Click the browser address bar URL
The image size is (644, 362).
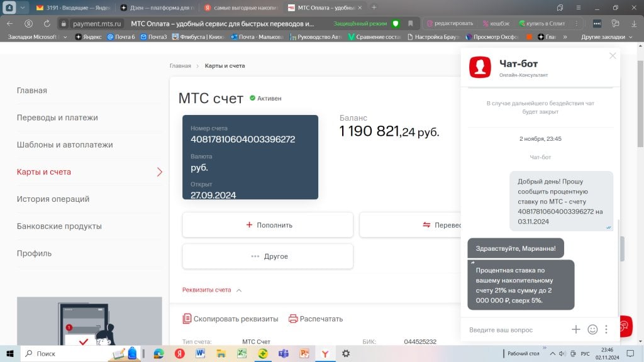[x=97, y=24]
